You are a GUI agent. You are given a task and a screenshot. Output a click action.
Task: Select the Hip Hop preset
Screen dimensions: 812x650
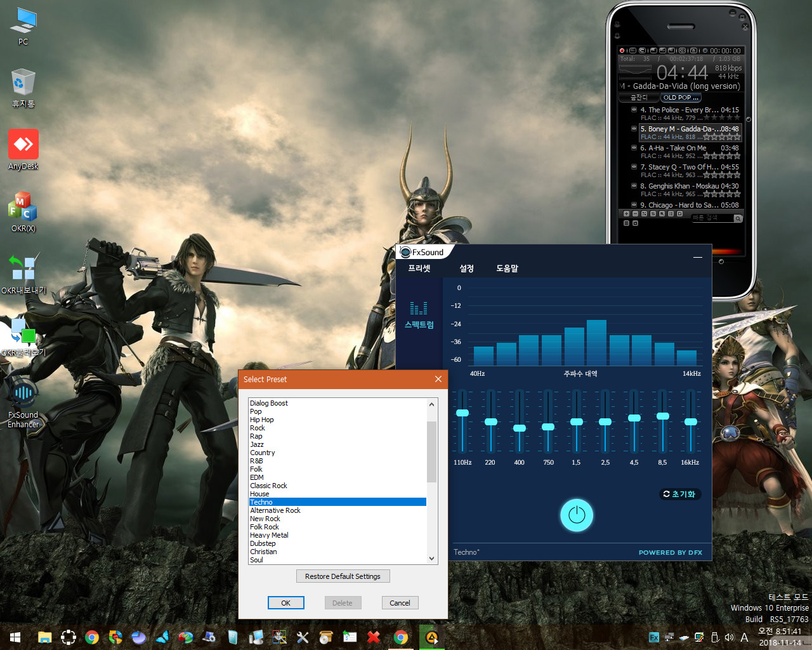coord(337,420)
